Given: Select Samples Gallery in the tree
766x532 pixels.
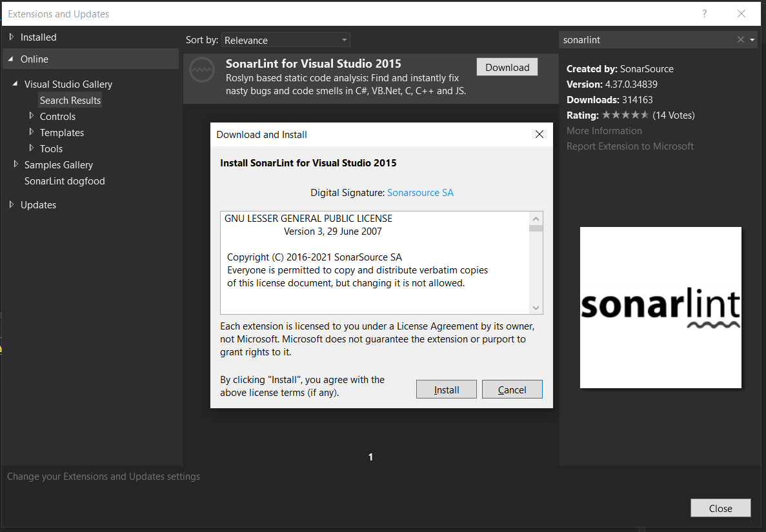Looking at the screenshot, I should (x=59, y=165).
